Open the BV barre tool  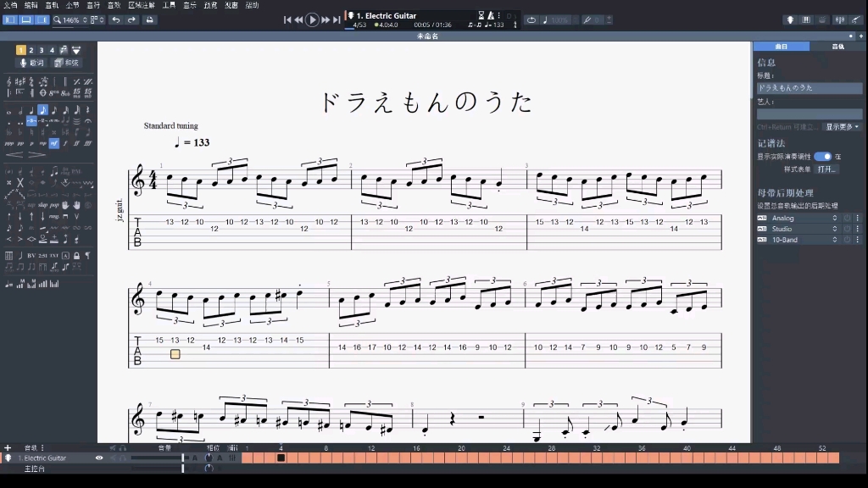pos(31,256)
